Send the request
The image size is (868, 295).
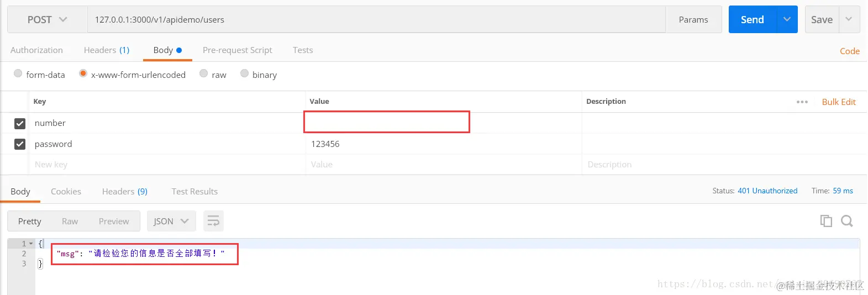753,19
